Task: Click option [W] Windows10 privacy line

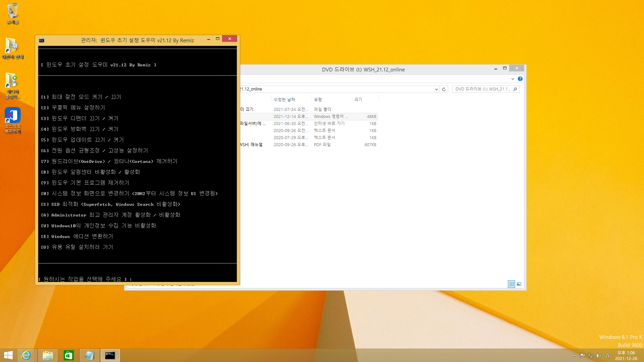Action: pyautogui.click(x=98, y=226)
